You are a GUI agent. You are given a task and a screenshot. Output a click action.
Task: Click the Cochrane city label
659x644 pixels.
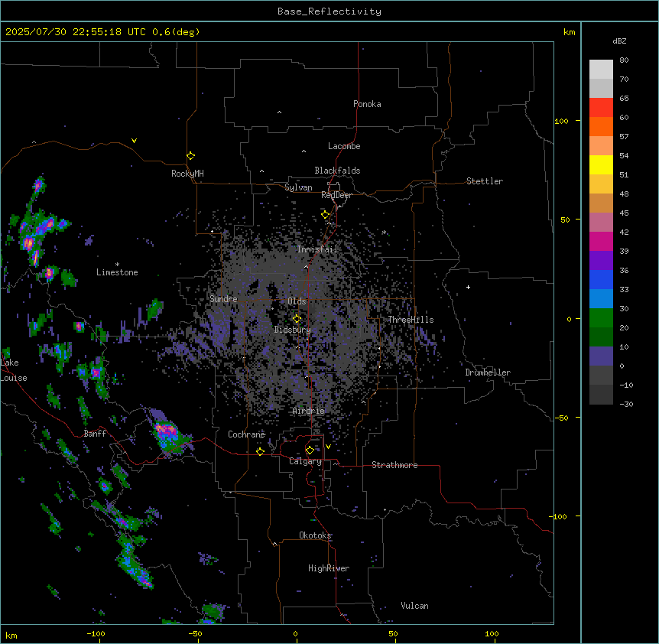[246, 434]
